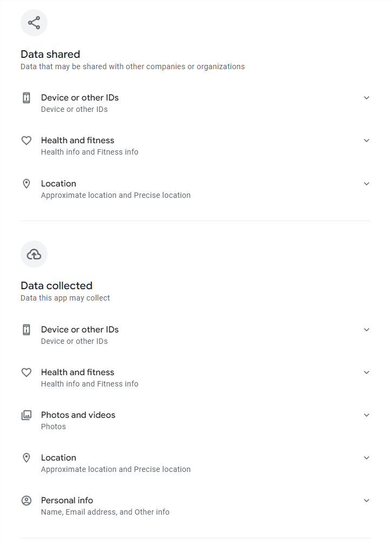The height and width of the screenshot is (546, 392).
Task: Click the Photos and videos gallery icon
Action: click(26, 415)
